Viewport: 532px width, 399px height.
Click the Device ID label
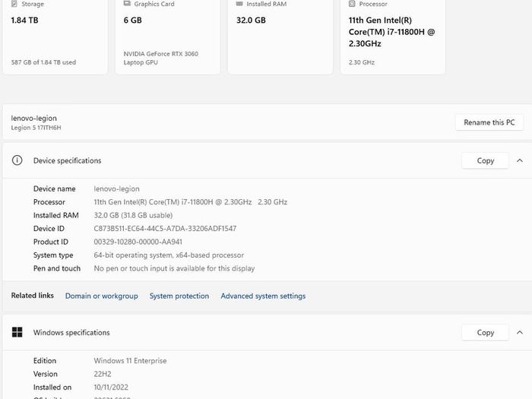49,228
